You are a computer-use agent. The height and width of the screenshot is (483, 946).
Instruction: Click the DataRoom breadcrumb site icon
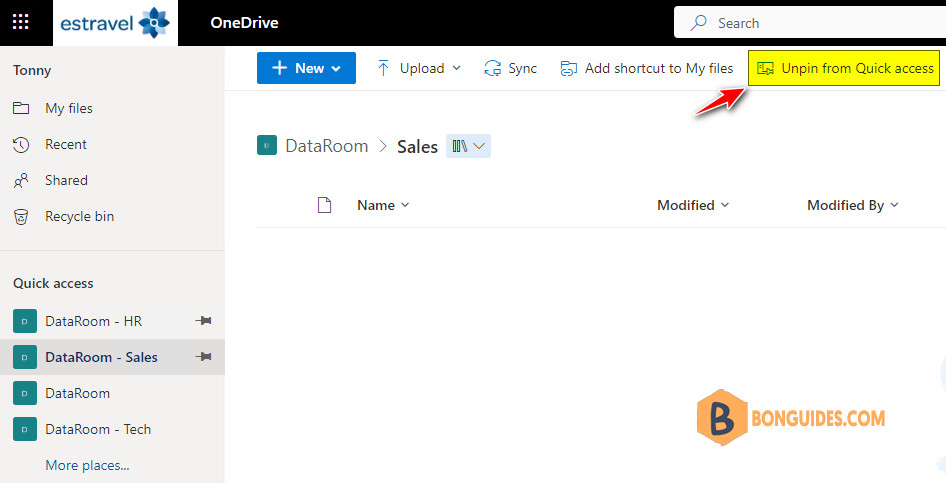(x=267, y=145)
